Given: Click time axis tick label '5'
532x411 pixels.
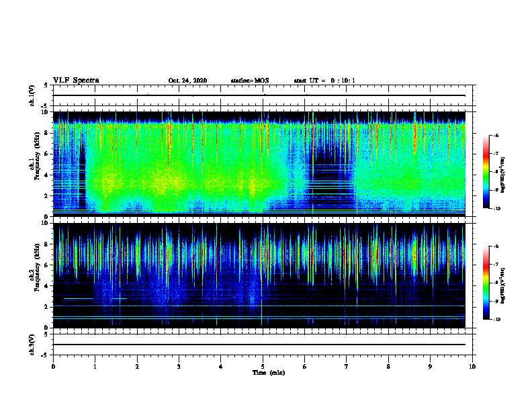Looking at the screenshot, I should [x=263, y=367].
